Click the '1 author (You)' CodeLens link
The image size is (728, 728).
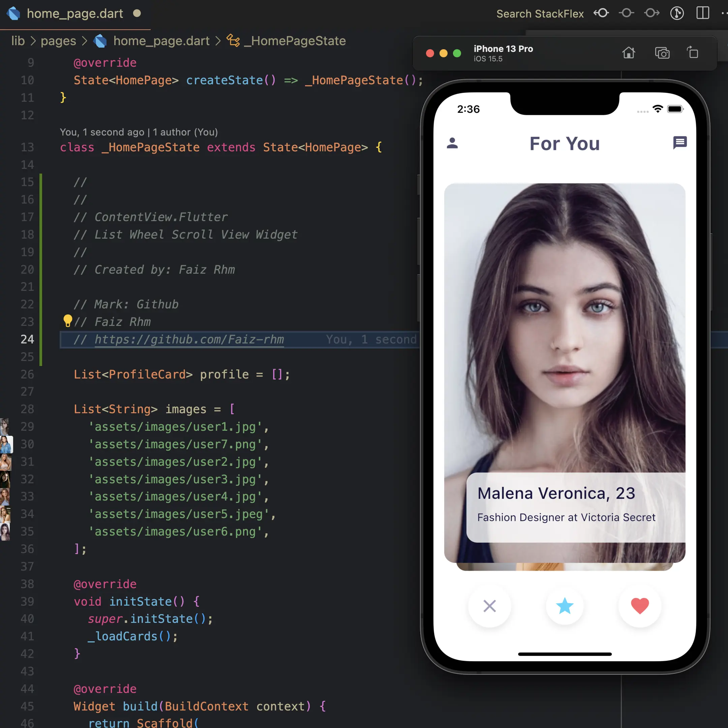click(185, 132)
